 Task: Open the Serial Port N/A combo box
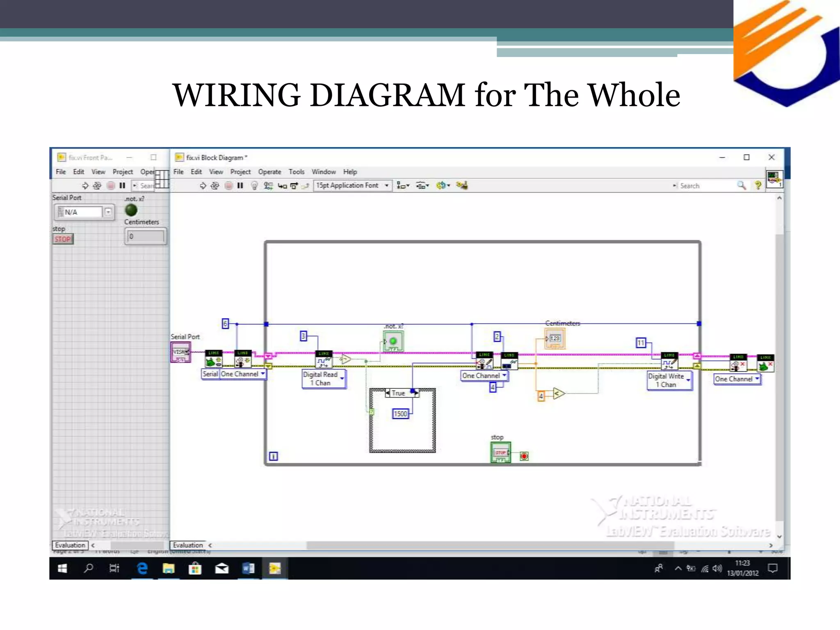108,212
